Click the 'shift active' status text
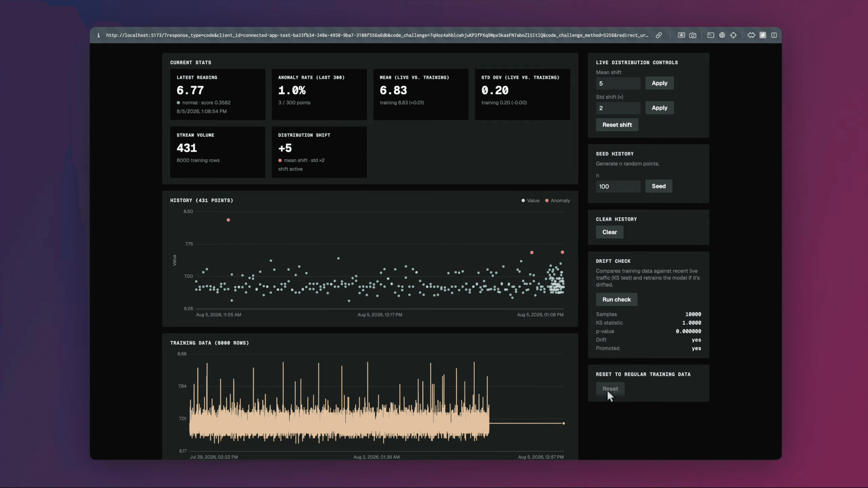The image size is (868, 488). coord(290,169)
